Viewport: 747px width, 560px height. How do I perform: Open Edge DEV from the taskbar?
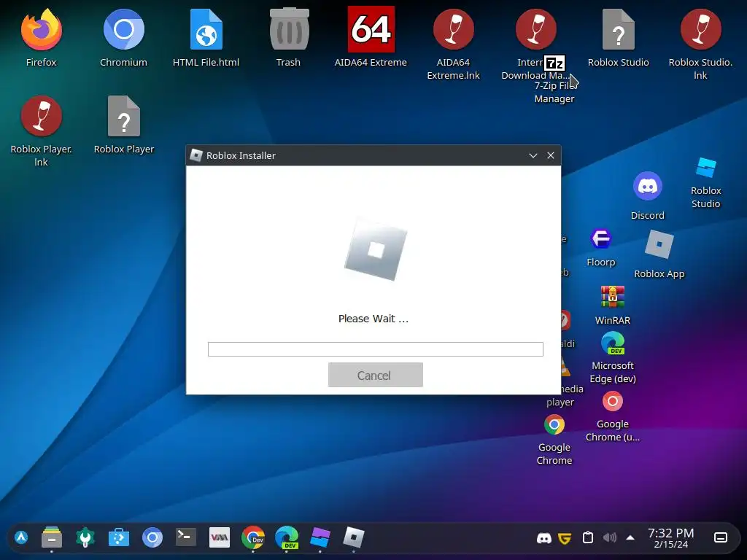click(x=287, y=537)
